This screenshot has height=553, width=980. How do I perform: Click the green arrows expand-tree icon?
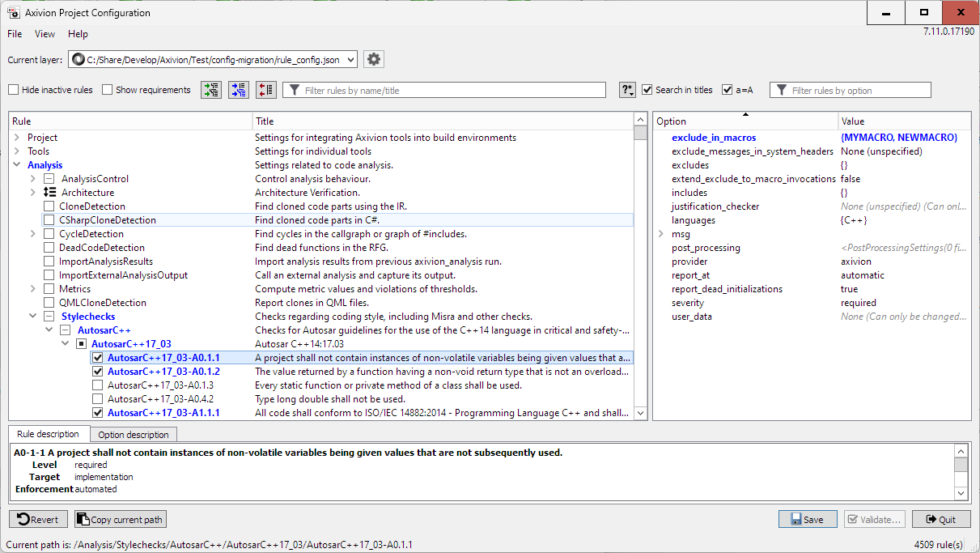click(212, 90)
